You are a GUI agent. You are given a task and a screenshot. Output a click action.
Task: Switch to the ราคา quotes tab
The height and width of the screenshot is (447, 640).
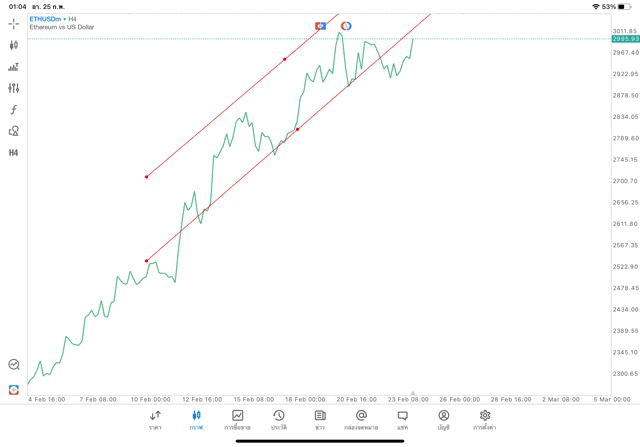tap(155, 419)
